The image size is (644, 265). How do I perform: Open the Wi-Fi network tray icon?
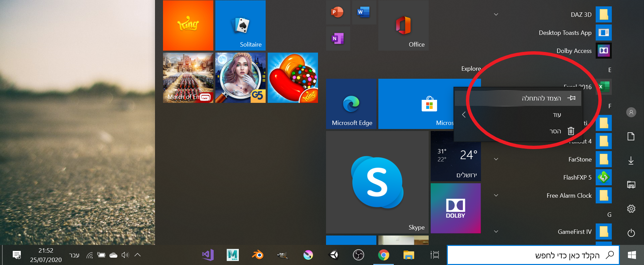click(90, 255)
